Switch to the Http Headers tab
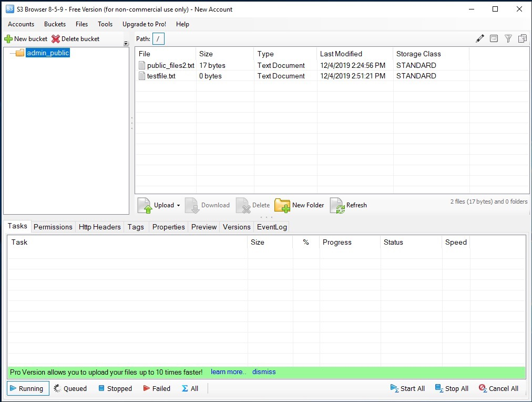The image size is (532, 402). [100, 227]
